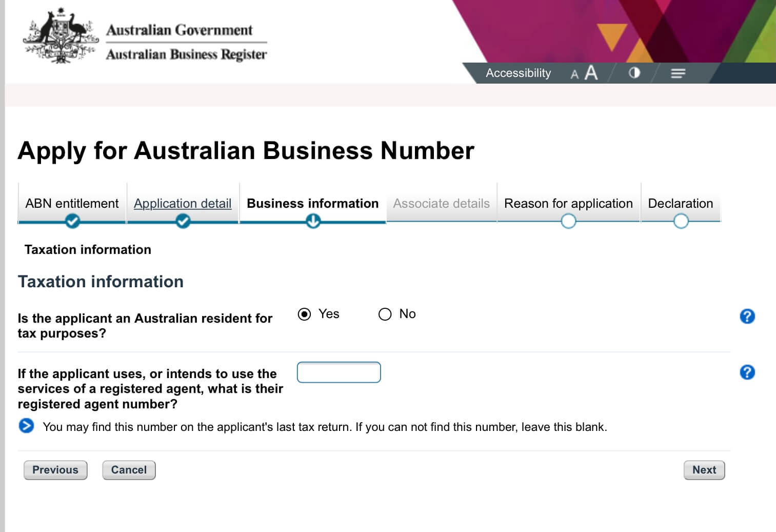The width and height of the screenshot is (776, 532).
Task: Toggle the high contrast icon
Action: pyautogui.click(x=634, y=73)
